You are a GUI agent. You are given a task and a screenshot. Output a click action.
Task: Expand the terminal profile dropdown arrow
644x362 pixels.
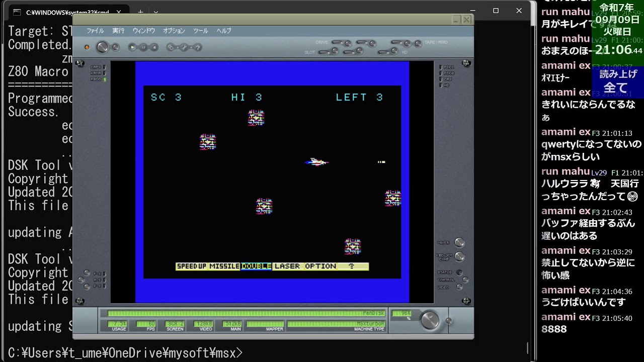tap(156, 12)
